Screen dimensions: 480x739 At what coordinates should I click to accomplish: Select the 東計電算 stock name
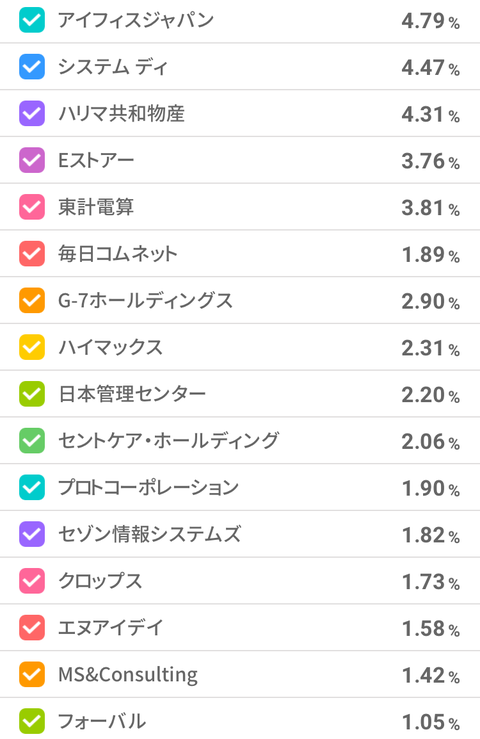[x=96, y=207]
